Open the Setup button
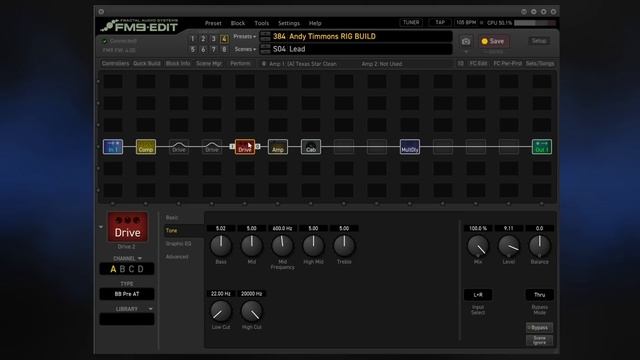The image size is (640, 360). pos(539,41)
